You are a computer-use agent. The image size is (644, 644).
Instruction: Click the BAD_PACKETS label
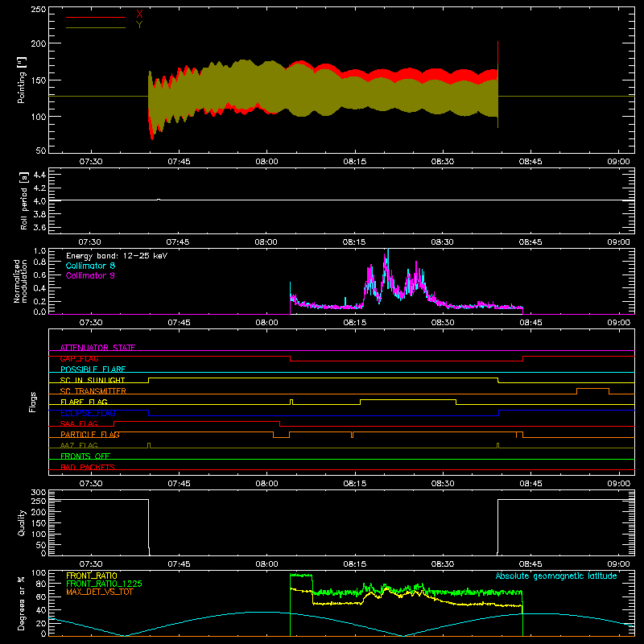pos(88,467)
